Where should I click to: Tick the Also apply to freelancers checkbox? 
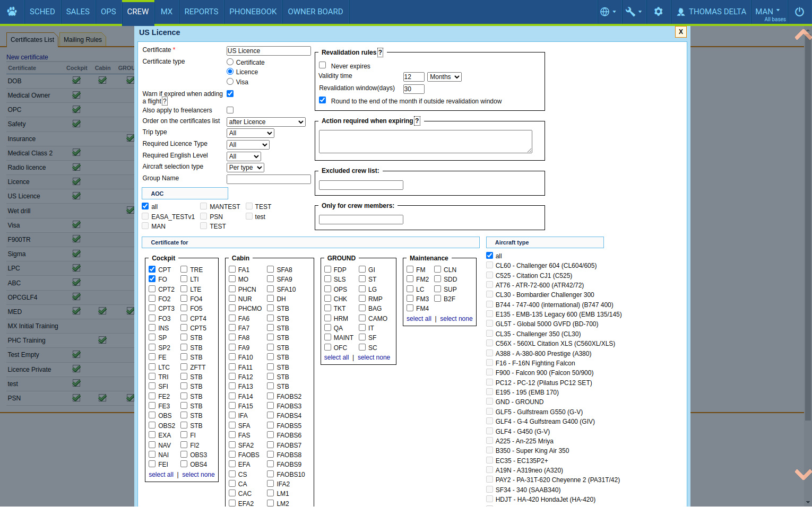[x=230, y=110]
